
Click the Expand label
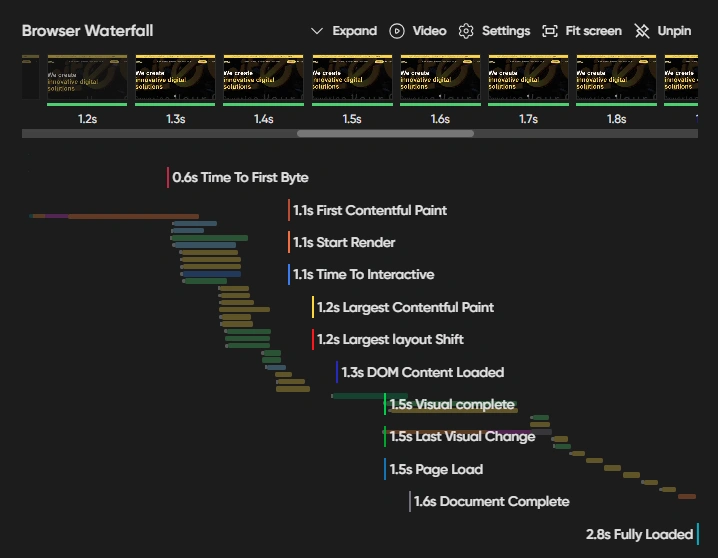pyautogui.click(x=354, y=31)
